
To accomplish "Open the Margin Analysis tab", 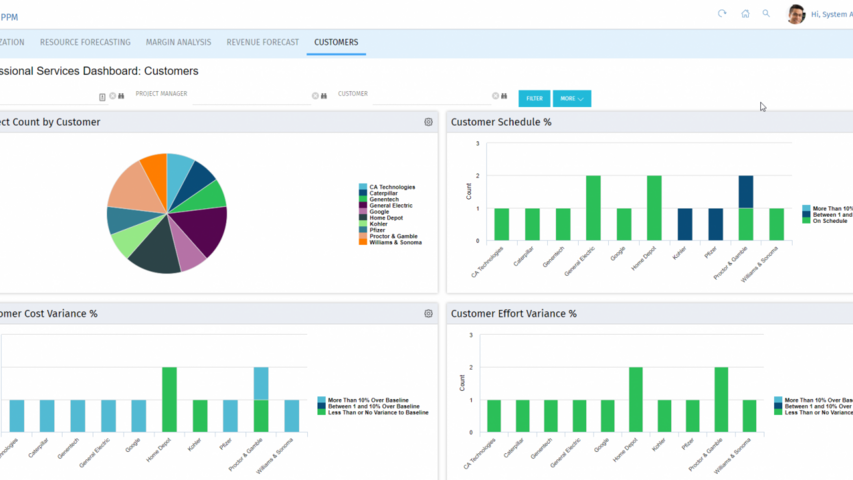I will pyautogui.click(x=178, y=42).
